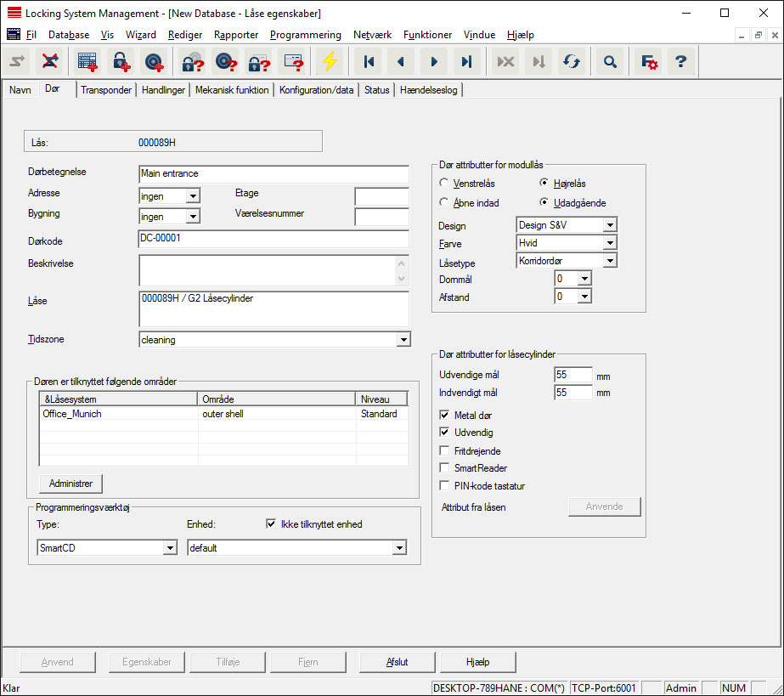
Task: Open the Programmering menu
Action: point(305,35)
